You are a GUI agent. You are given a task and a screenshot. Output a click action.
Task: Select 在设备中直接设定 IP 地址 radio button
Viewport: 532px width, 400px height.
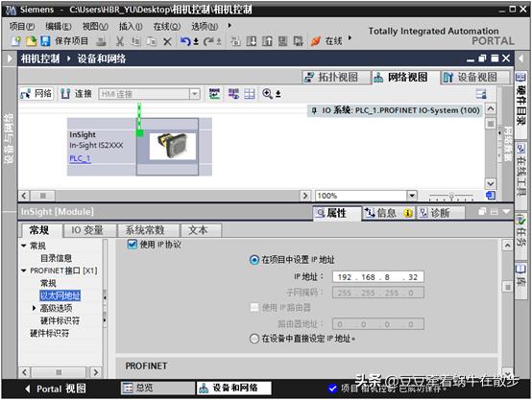tap(254, 339)
